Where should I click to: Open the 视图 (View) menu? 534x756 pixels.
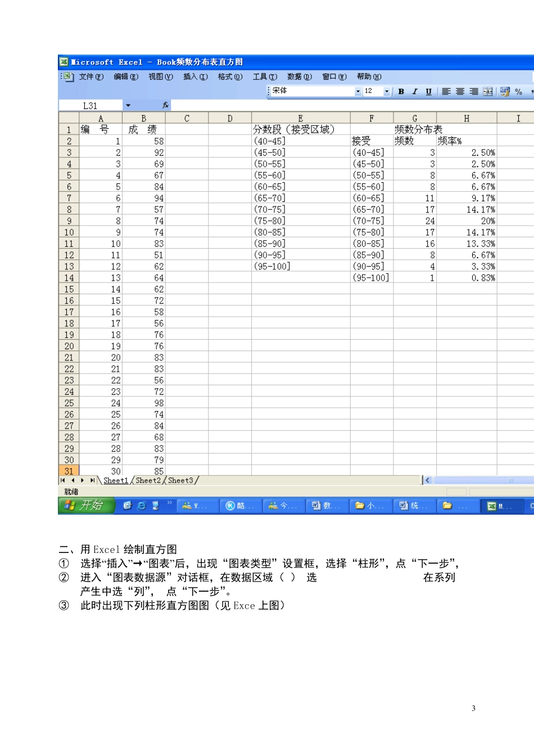[x=161, y=76]
